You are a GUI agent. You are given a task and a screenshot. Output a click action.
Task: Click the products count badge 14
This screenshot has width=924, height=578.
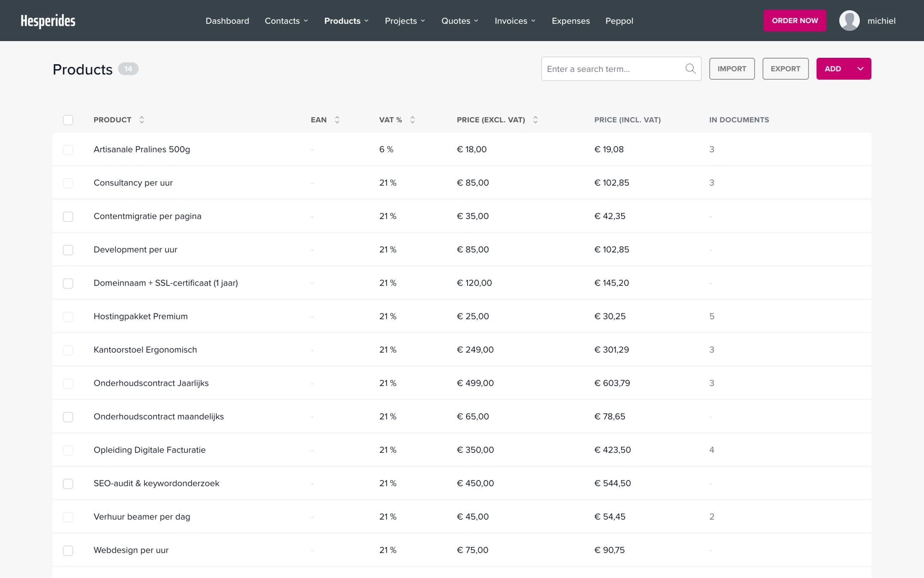click(128, 69)
